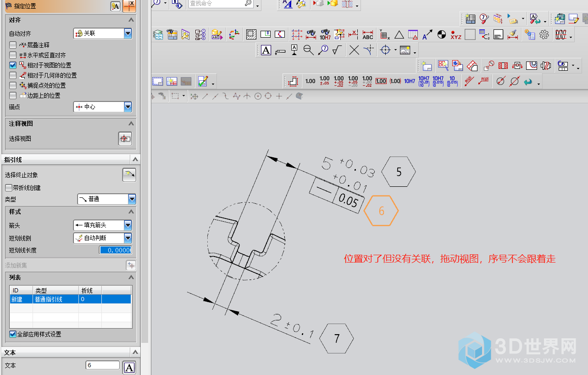Collapse the 注释视图 section

click(131, 123)
